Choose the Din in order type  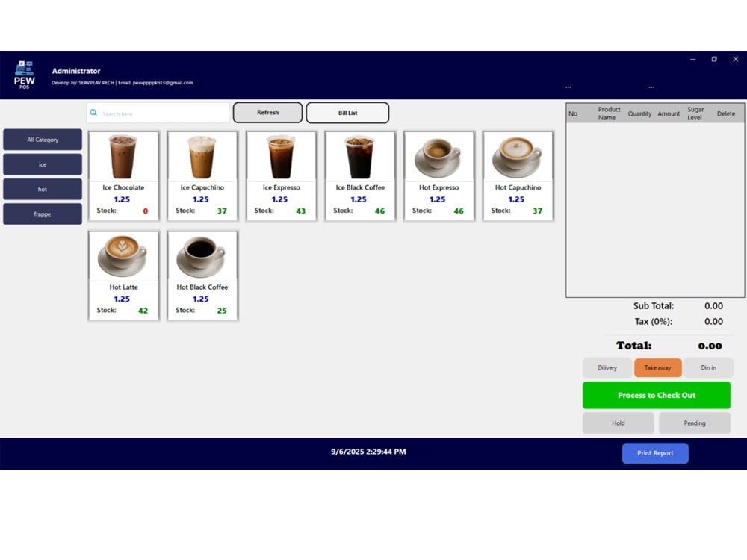708,367
